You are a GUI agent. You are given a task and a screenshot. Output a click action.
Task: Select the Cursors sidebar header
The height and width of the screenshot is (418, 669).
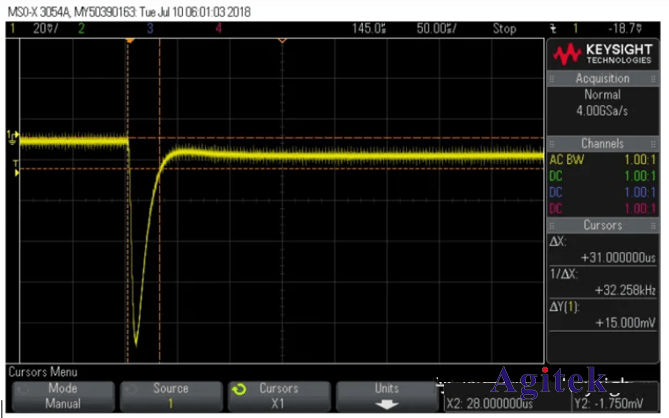coord(603,226)
